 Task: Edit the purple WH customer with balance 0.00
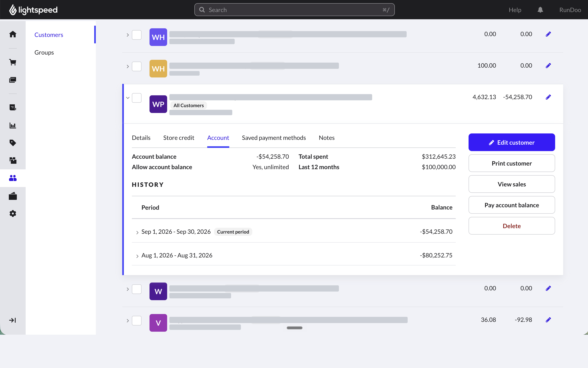tap(548, 34)
